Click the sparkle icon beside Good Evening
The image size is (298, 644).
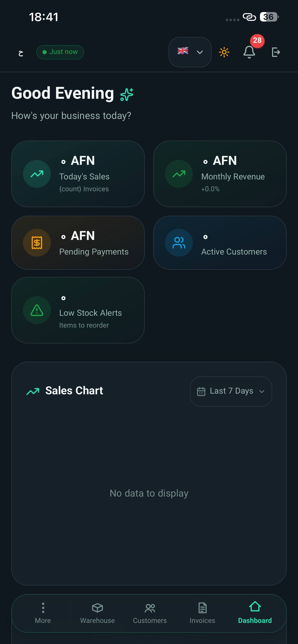[127, 94]
